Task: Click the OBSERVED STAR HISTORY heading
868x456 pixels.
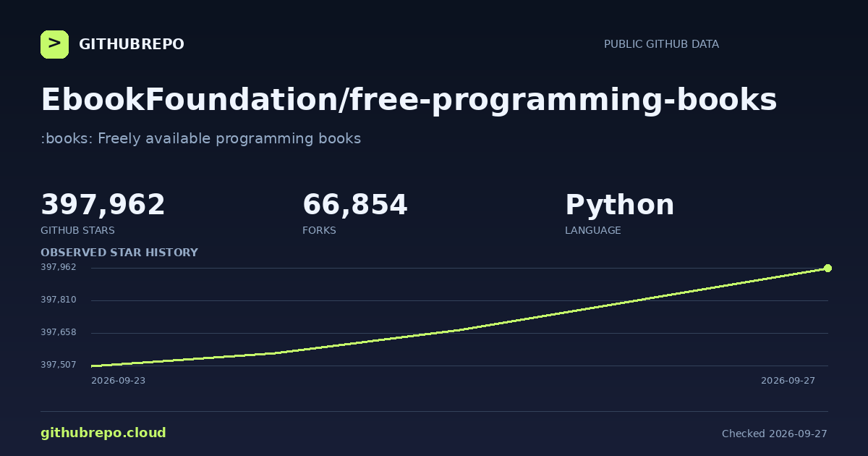Action: 119,253
